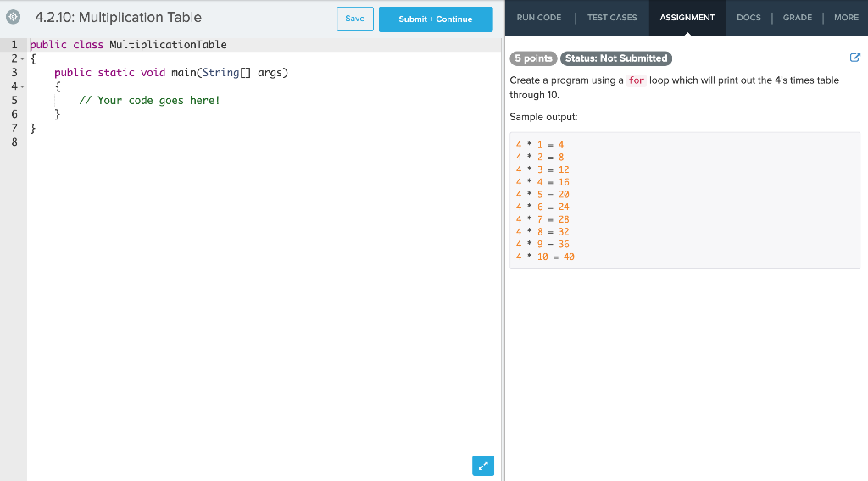Click Submit + Continue
The width and height of the screenshot is (868, 481).
click(x=436, y=19)
